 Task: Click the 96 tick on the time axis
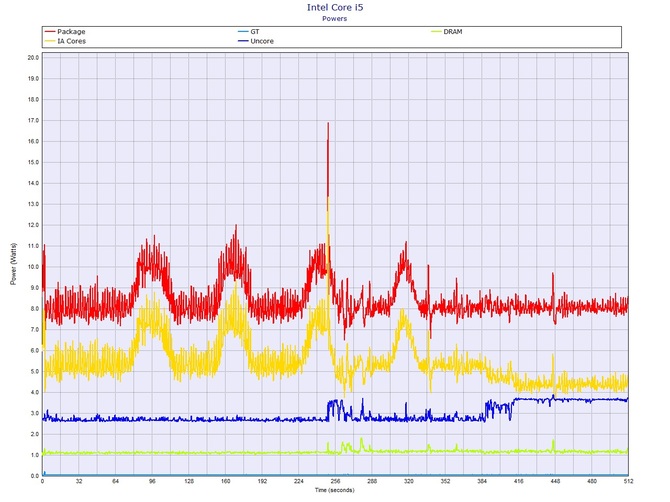pyautogui.click(x=152, y=481)
